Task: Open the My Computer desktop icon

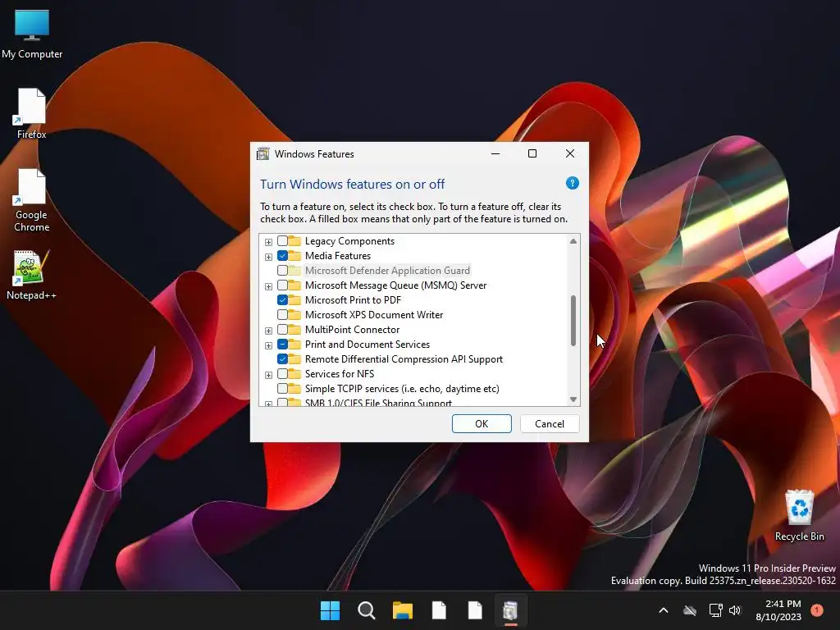Action: (32, 34)
